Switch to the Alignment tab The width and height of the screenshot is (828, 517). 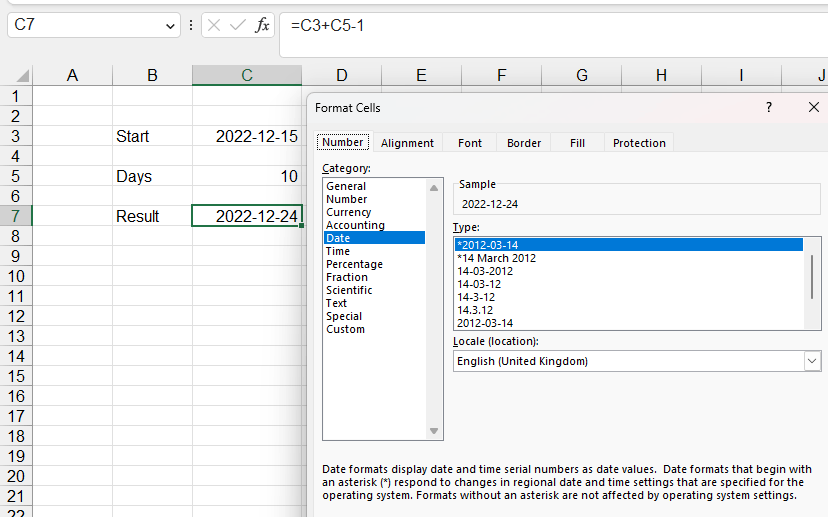pos(407,143)
